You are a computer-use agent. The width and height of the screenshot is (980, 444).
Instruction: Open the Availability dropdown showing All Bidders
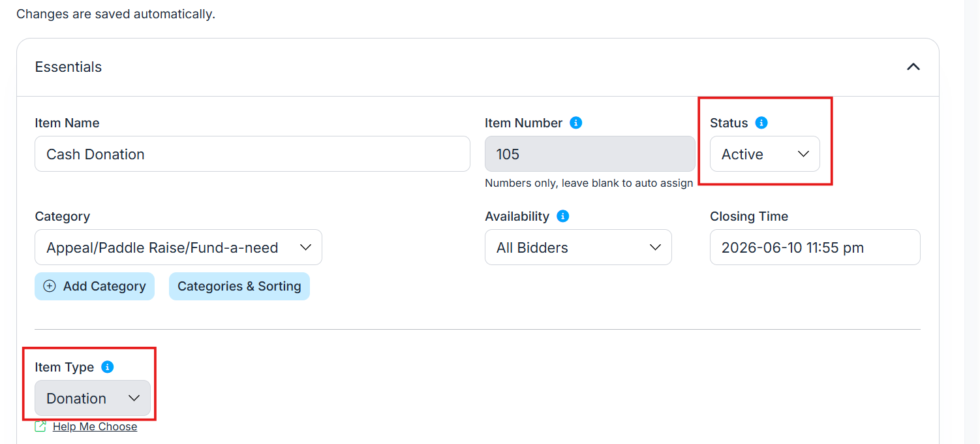tap(578, 247)
